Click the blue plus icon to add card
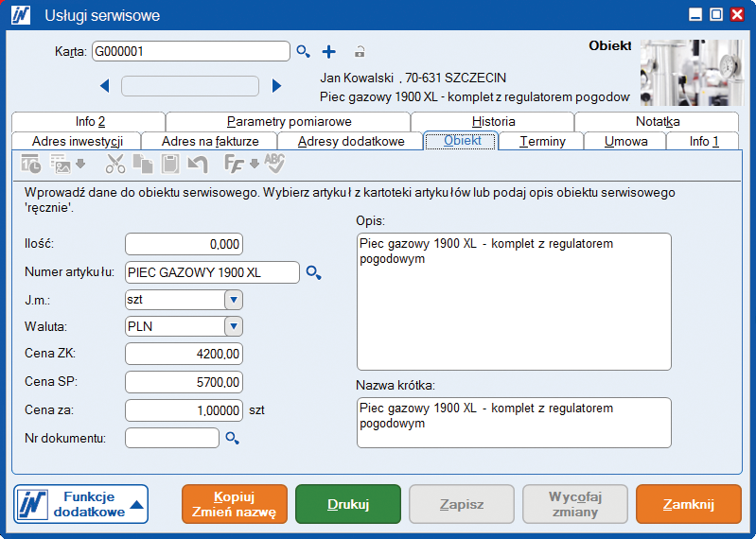This screenshot has height=539, width=756. 329,52
